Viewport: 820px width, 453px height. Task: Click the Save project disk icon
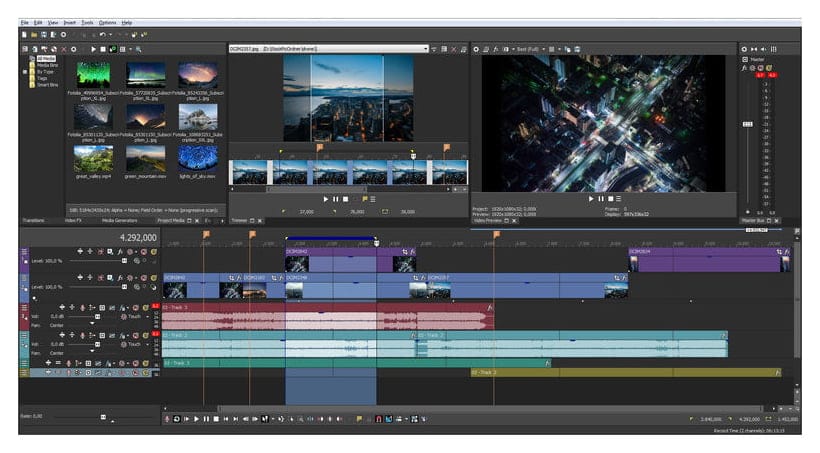[44, 35]
